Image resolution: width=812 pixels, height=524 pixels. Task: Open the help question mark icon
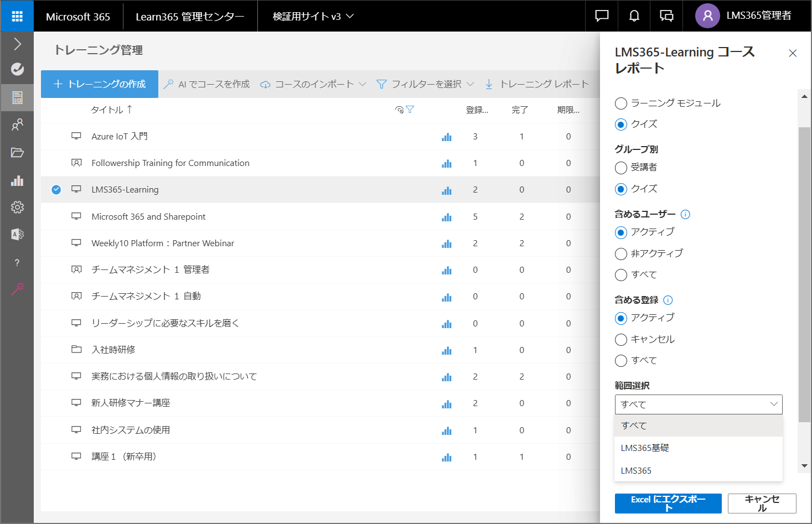point(17,263)
